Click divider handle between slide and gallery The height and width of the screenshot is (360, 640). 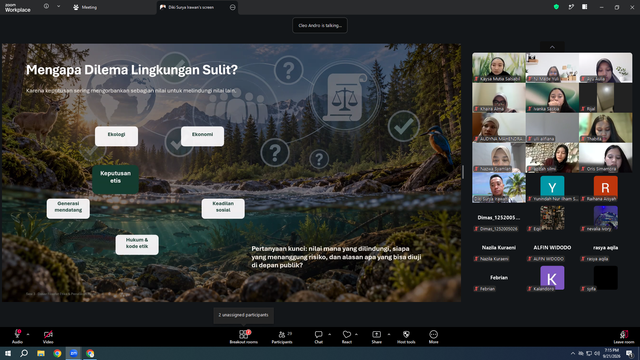tap(463, 172)
